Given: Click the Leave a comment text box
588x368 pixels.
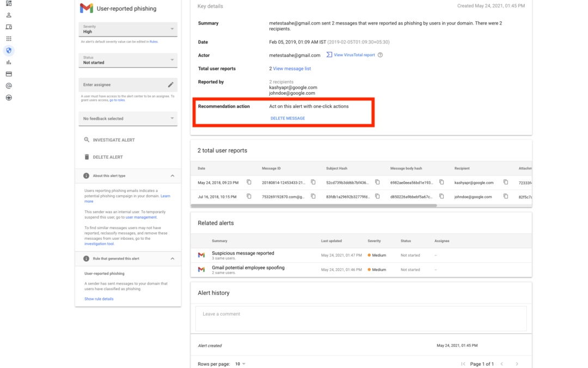Looking at the screenshot, I should tap(361, 318).
